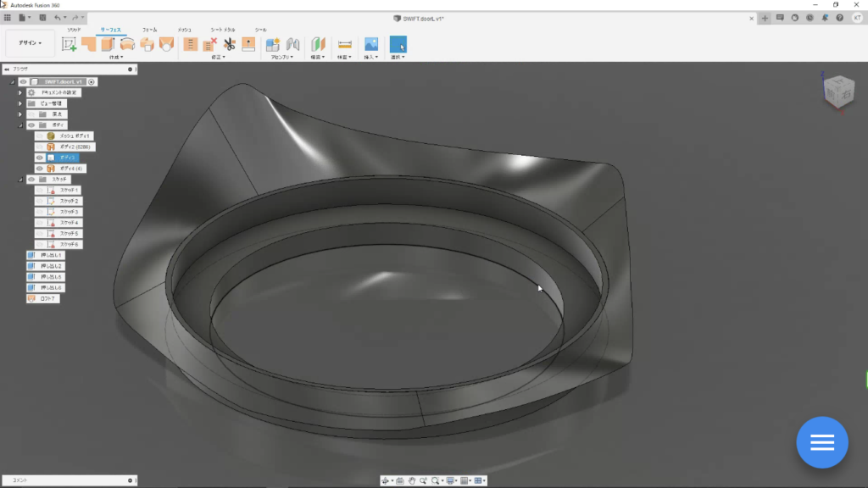Open the Job Status clock icon

[x=810, y=18]
